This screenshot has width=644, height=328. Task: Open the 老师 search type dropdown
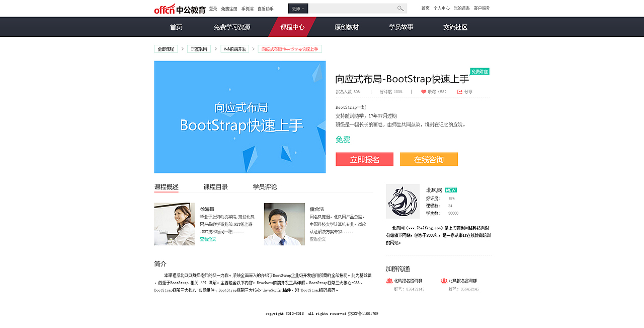point(298,9)
